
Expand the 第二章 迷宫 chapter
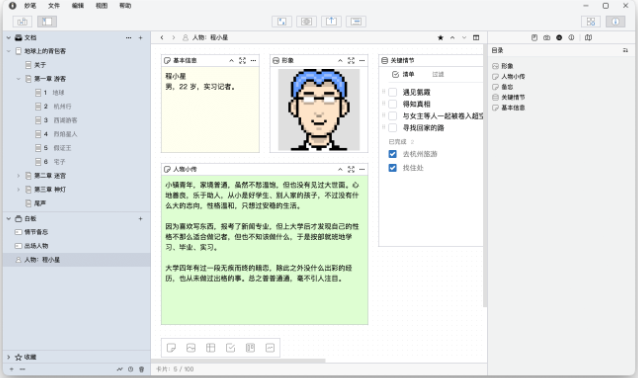18,176
